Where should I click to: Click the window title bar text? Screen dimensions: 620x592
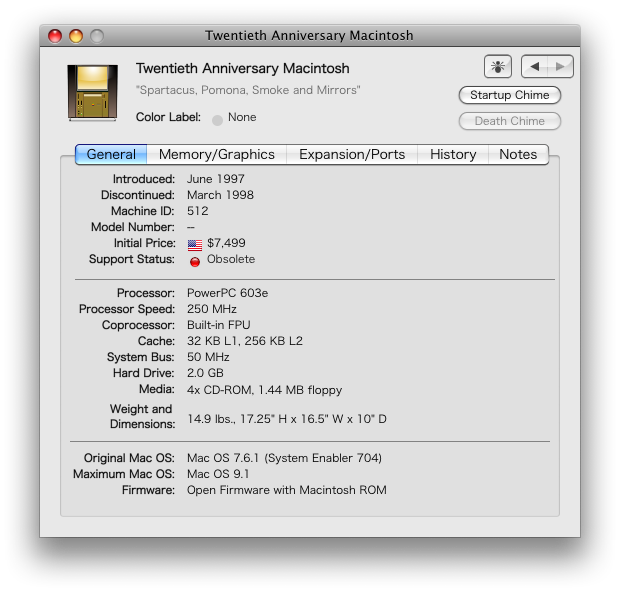(309, 36)
